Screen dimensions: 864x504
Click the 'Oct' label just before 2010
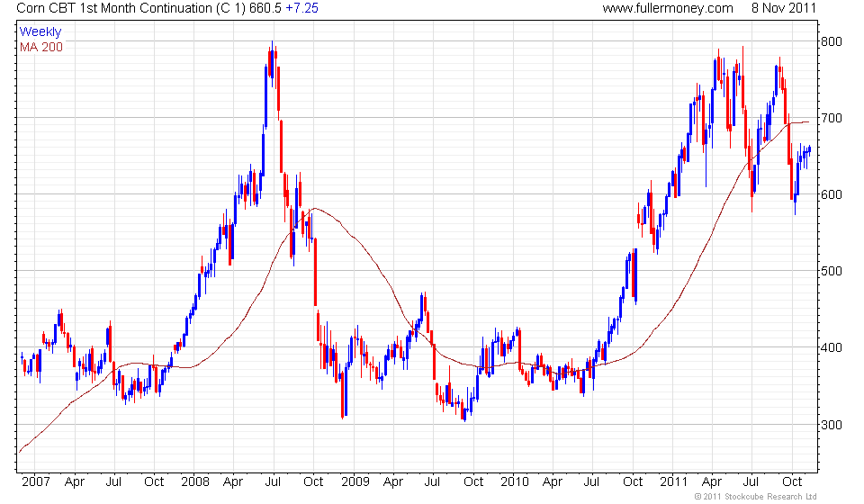point(473,482)
